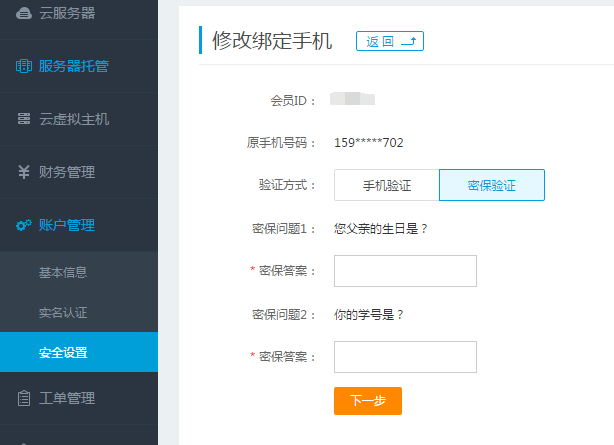Click the clipboard work order icon
This screenshot has height=445, width=614.
[23, 398]
